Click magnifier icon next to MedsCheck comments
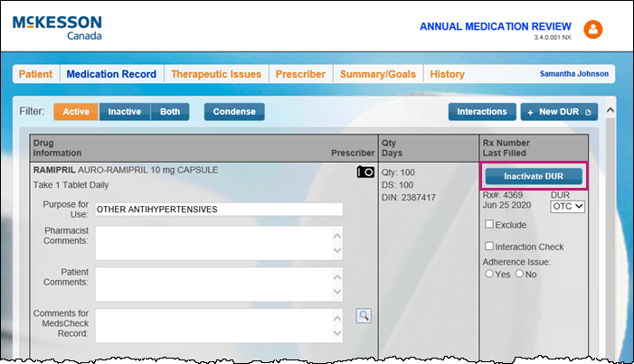 tap(363, 315)
